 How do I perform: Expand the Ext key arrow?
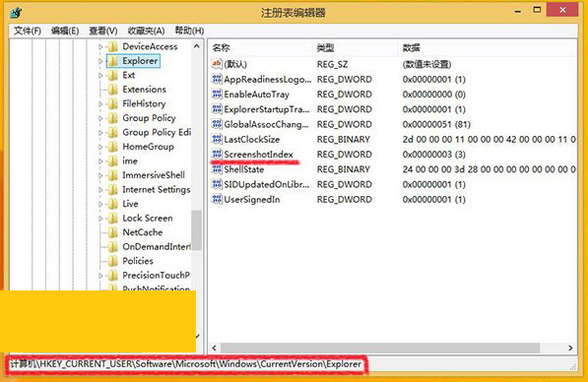tap(100, 76)
